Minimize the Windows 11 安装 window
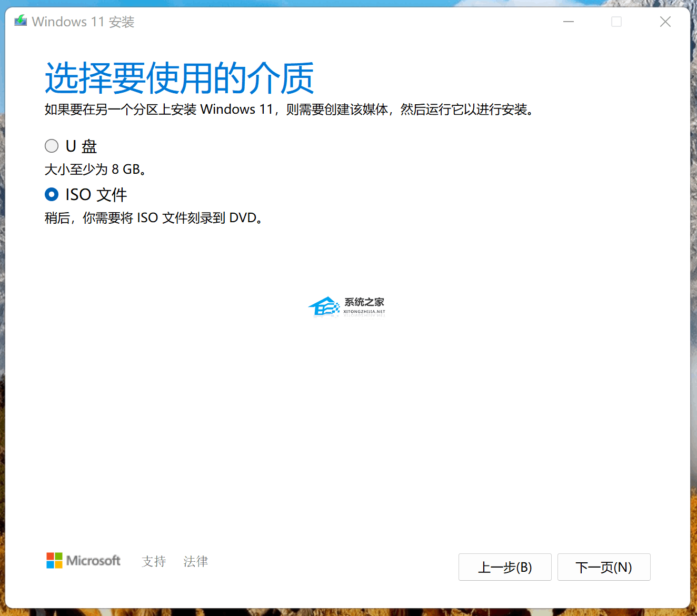 [x=569, y=22]
